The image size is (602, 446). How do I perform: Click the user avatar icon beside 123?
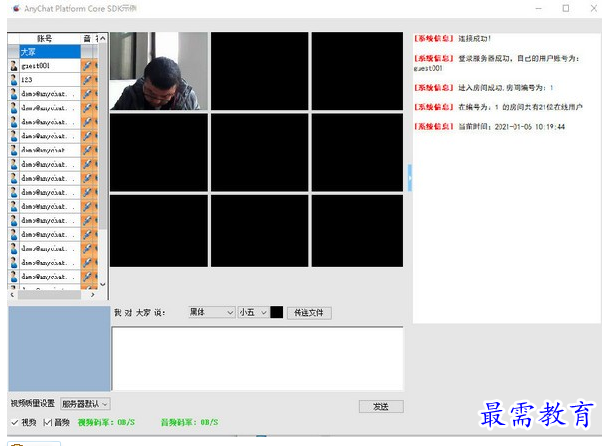[x=13, y=79]
